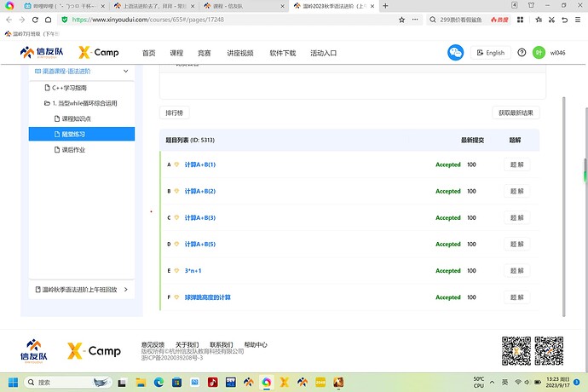Click the green user avatar icon
This screenshot has height=392, width=588.
[x=539, y=53]
